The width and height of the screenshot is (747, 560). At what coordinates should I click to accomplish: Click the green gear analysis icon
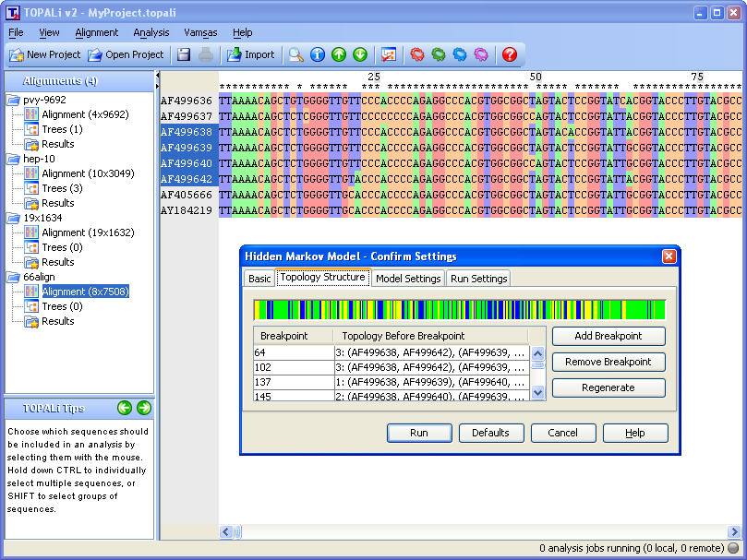439,54
